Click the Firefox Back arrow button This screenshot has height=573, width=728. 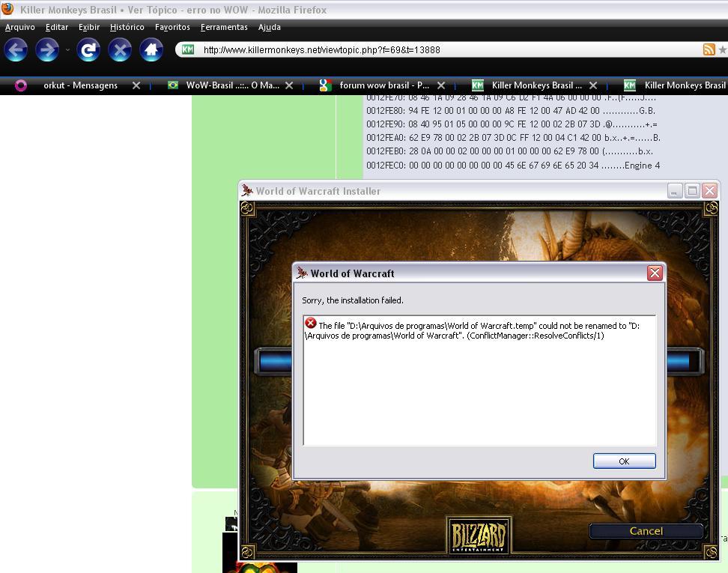16,50
